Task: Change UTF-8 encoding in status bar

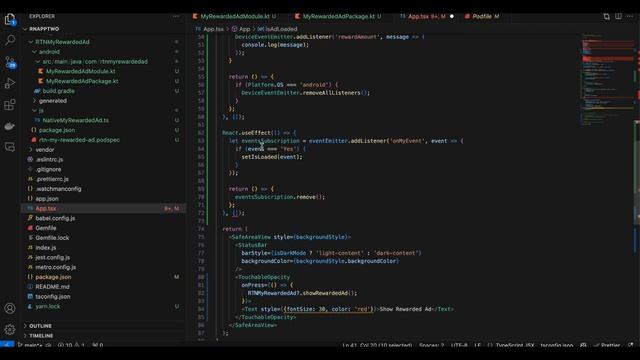Action: click(459, 345)
